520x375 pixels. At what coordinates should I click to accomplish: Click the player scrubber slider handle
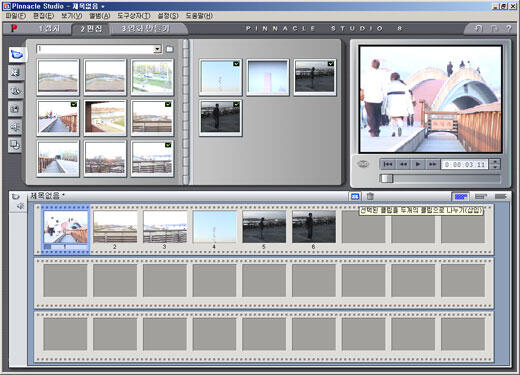(387, 178)
